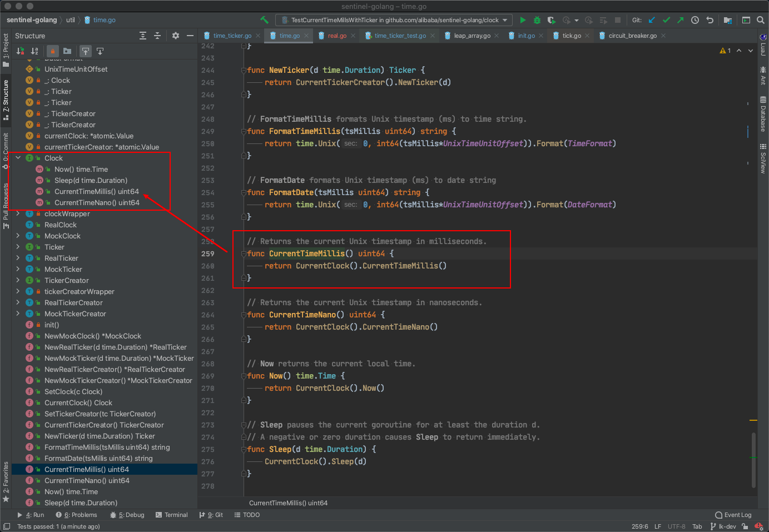769x532 pixels.
Task: Expand the TickerCreator node
Action: [18, 280]
